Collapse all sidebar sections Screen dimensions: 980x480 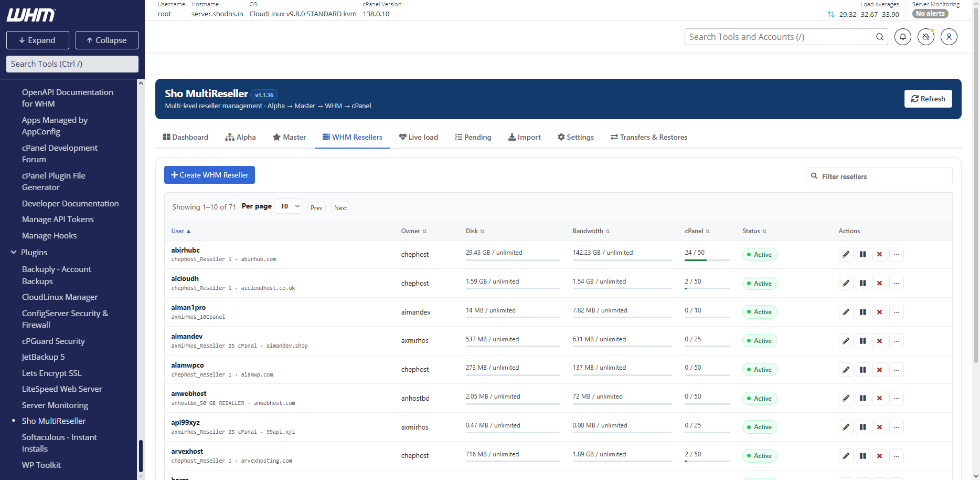pos(107,40)
